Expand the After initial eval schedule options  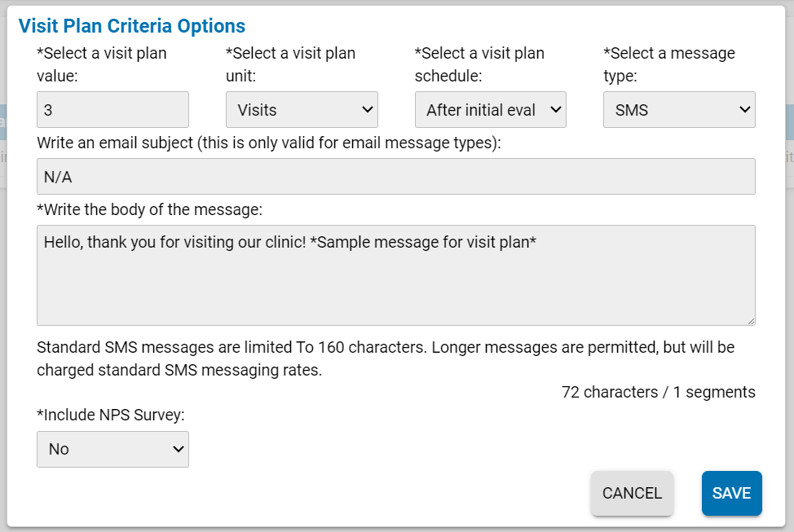[x=555, y=109]
